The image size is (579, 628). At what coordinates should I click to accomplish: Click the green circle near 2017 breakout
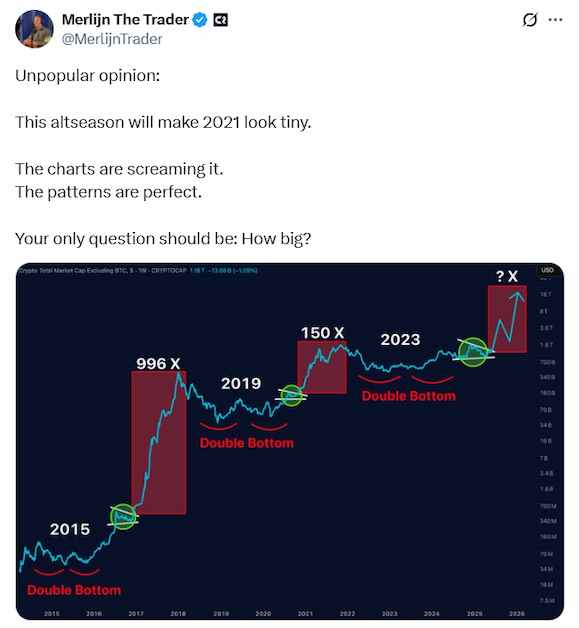click(x=123, y=517)
